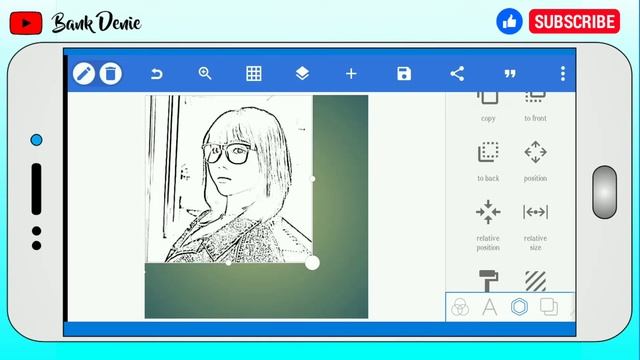
Task: Select the sketch portrait image layer
Action: (x=229, y=179)
